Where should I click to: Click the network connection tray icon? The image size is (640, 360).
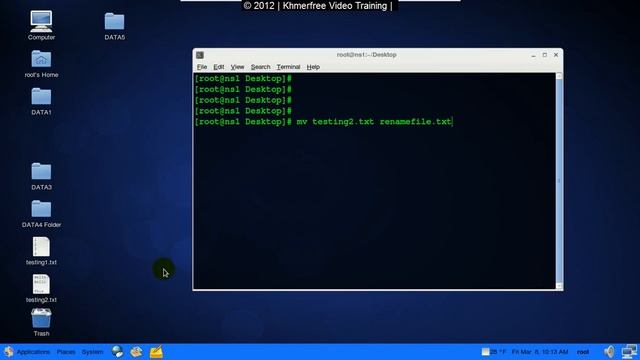pos(629,351)
